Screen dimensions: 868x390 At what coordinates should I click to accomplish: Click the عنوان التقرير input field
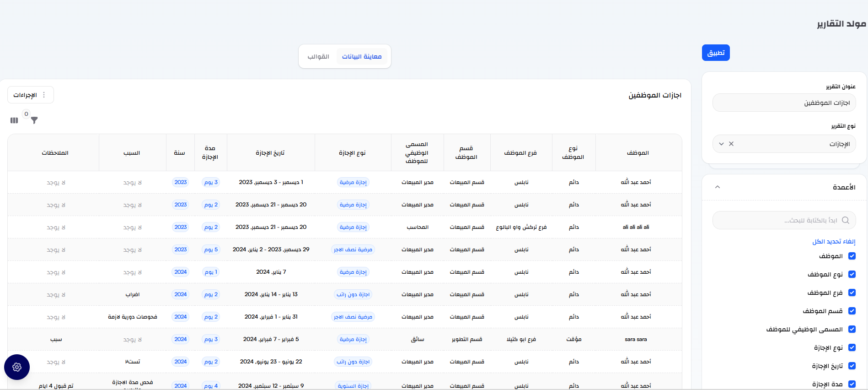click(x=784, y=103)
